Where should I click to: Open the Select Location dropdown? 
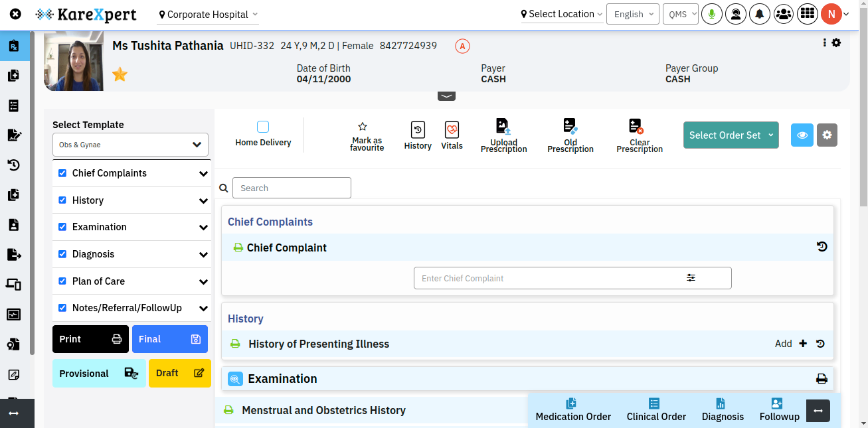(x=561, y=13)
